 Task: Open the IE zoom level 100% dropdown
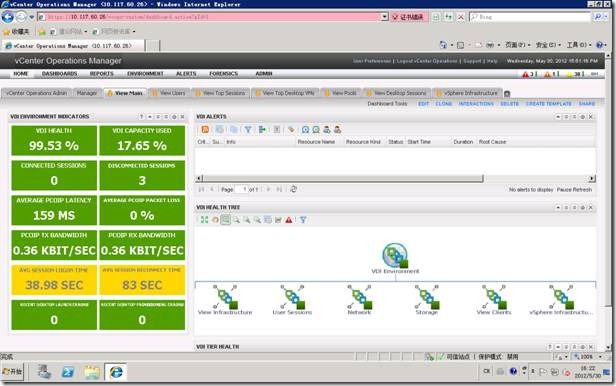[x=600, y=357]
